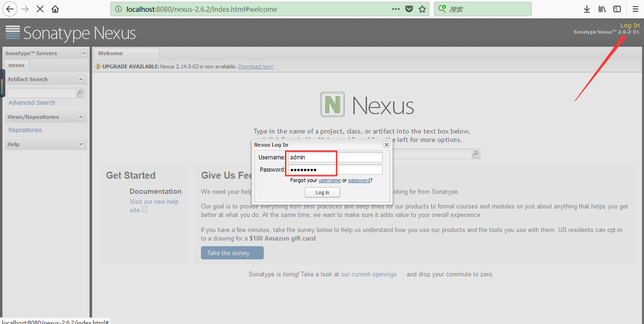Click the browser address bar URL
This screenshot has height=324, width=644.
tap(202, 9)
